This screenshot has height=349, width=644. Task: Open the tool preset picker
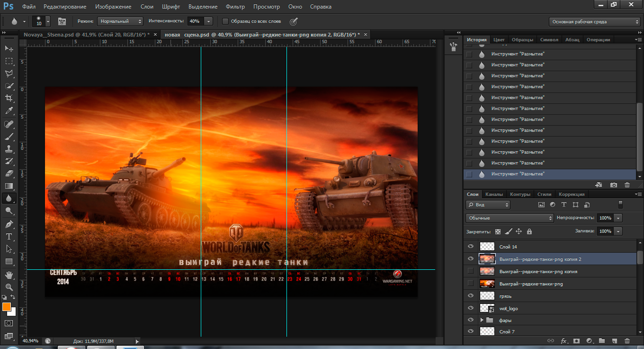(18, 21)
